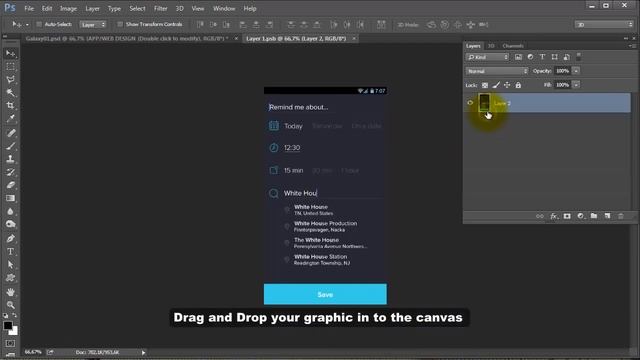
Task: Open the Image menu
Action: click(x=68, y=8)
